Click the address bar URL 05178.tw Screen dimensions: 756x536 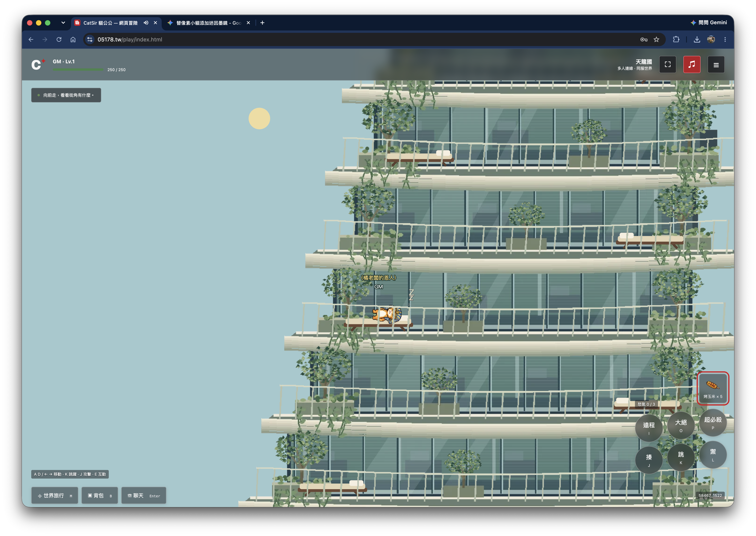click(130, 40)
